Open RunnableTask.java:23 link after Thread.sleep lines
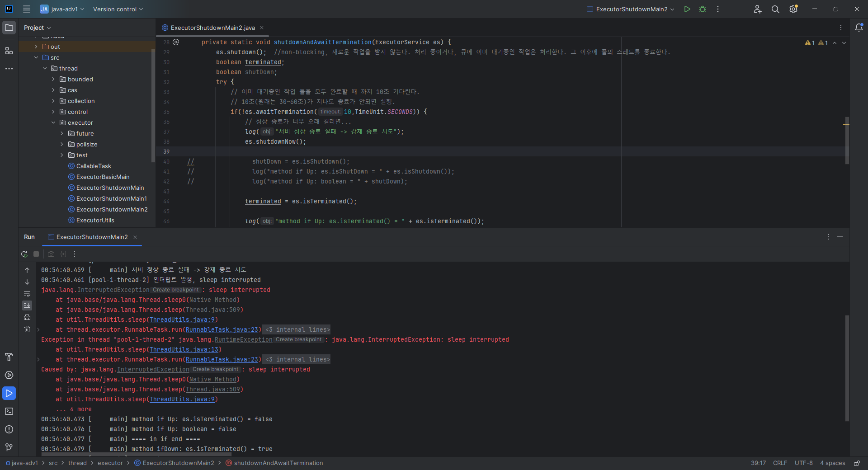 pyautogui.click(x=222, y=329)
